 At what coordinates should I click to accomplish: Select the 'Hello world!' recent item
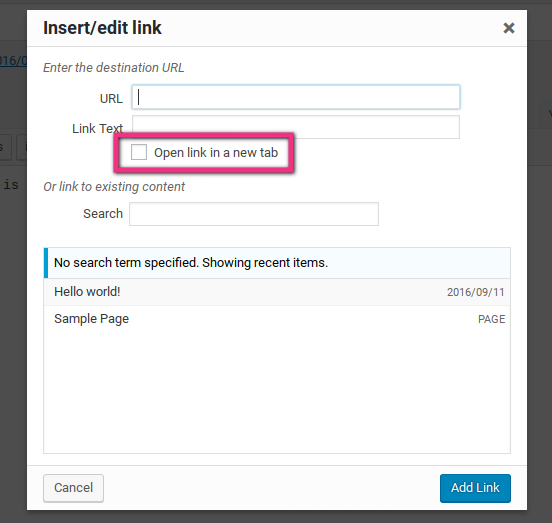tap(277, 292)
